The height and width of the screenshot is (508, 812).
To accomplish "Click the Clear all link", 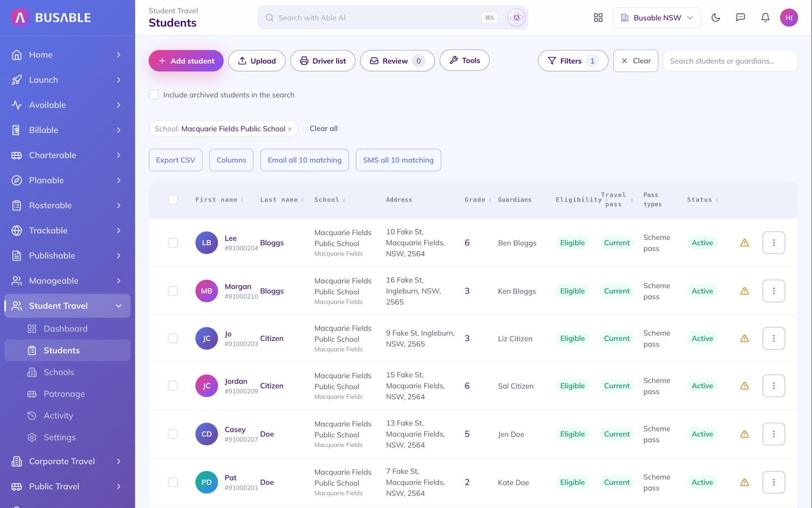I will (x=324, y=128).
